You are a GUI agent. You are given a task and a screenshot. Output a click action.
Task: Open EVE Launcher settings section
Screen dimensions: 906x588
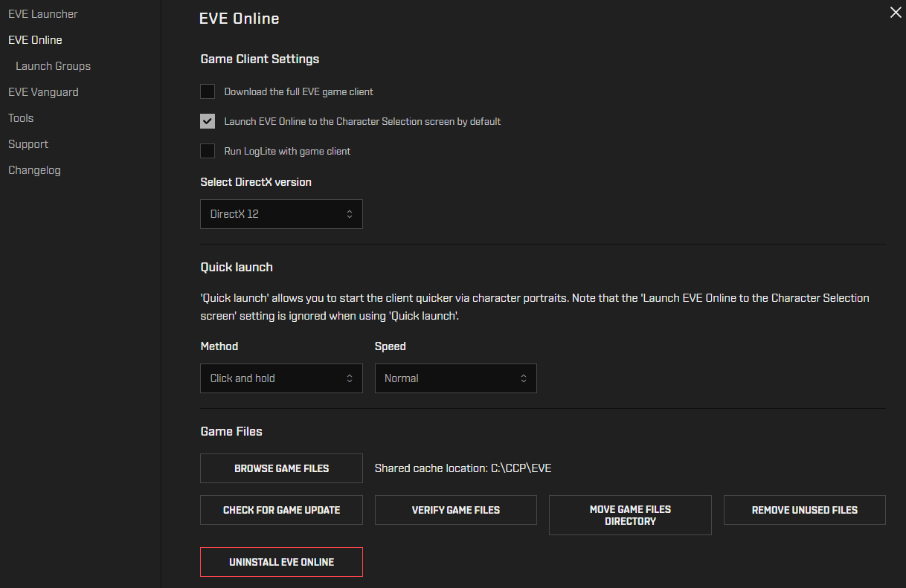pos(43,14)
